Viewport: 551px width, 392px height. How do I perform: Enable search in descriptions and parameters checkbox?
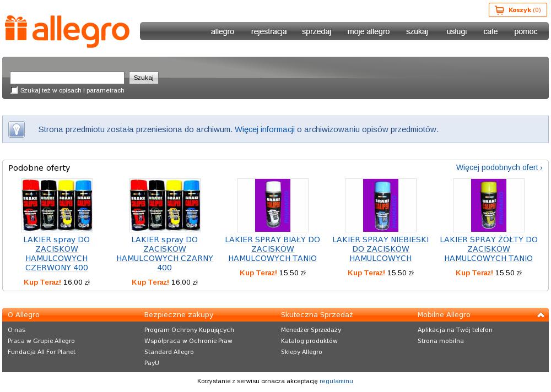tap(14, 90)
